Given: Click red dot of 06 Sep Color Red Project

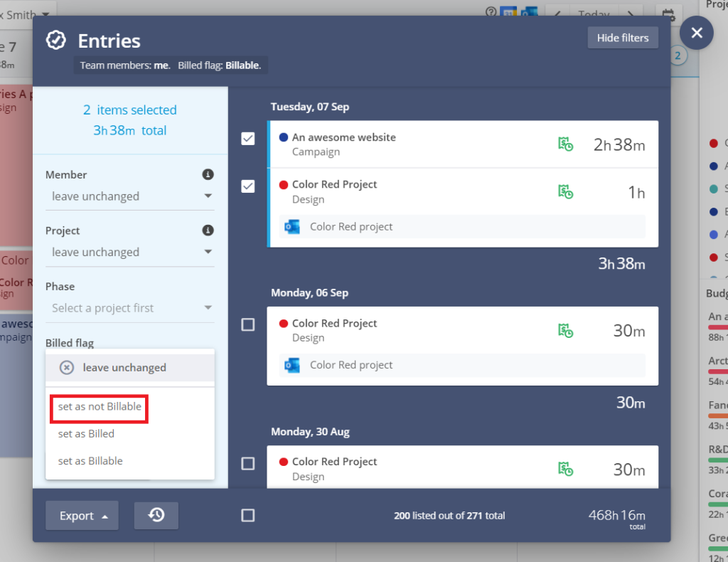Looking at the screenshot, I should tap(284, 324).
